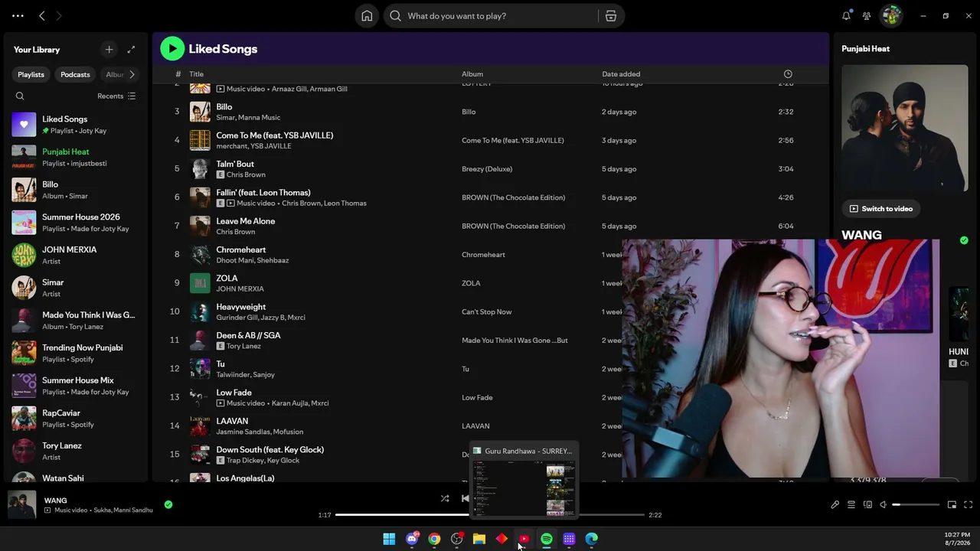
Task: Open RapCaviar playlist
Action: [x=75, y=419]
